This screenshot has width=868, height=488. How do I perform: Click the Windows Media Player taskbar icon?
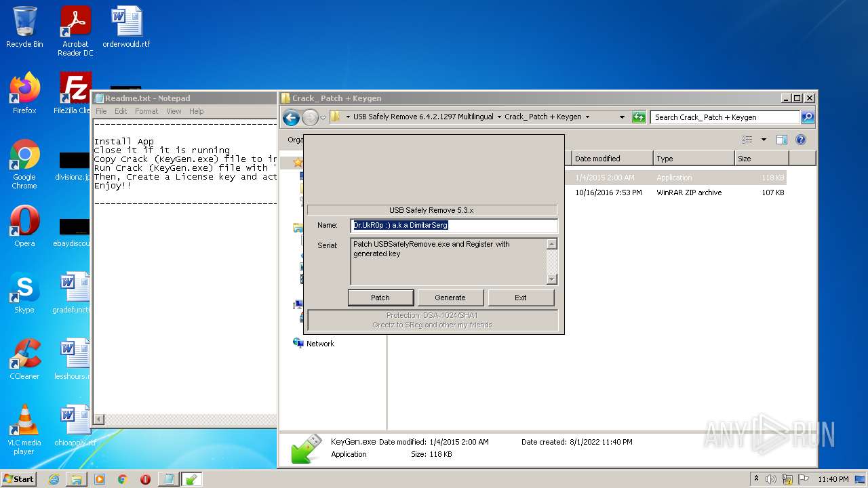(x=100, y=479)
